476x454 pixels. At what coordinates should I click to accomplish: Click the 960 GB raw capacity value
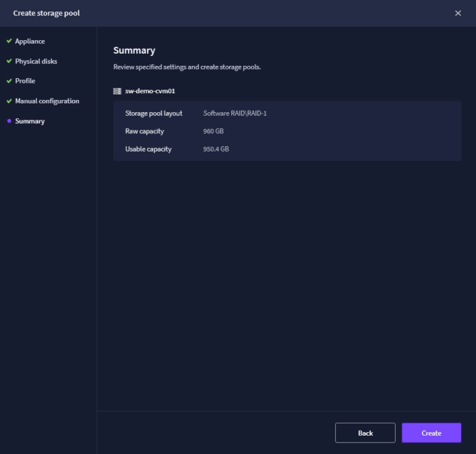pyautogui.click(x=214, y=131)
